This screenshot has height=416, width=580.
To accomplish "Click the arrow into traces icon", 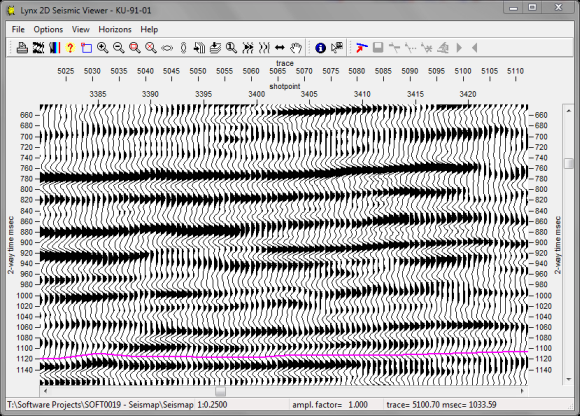I will [199, 48].
